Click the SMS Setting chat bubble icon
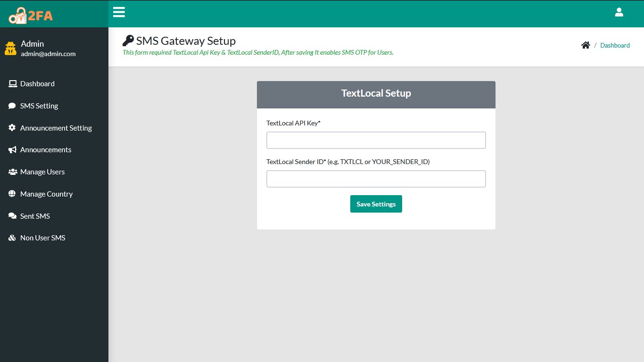This screenshot has height=362, width=644. [x=12, y=106]
